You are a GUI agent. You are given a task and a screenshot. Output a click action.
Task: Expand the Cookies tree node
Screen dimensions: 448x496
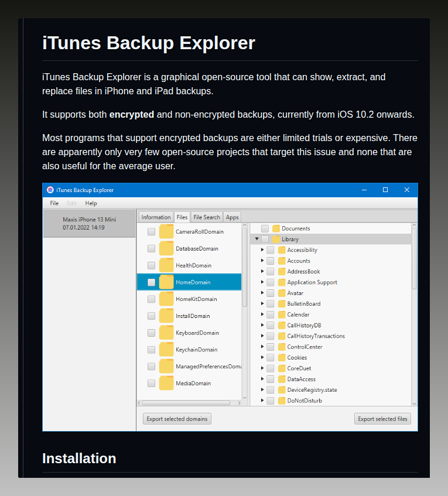tap(262, 357)
